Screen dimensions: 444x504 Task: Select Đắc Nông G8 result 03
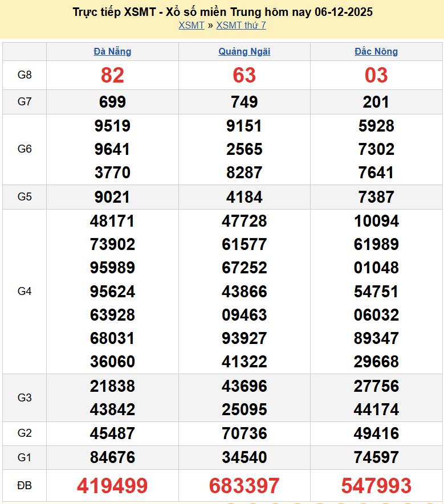point(376,75)
